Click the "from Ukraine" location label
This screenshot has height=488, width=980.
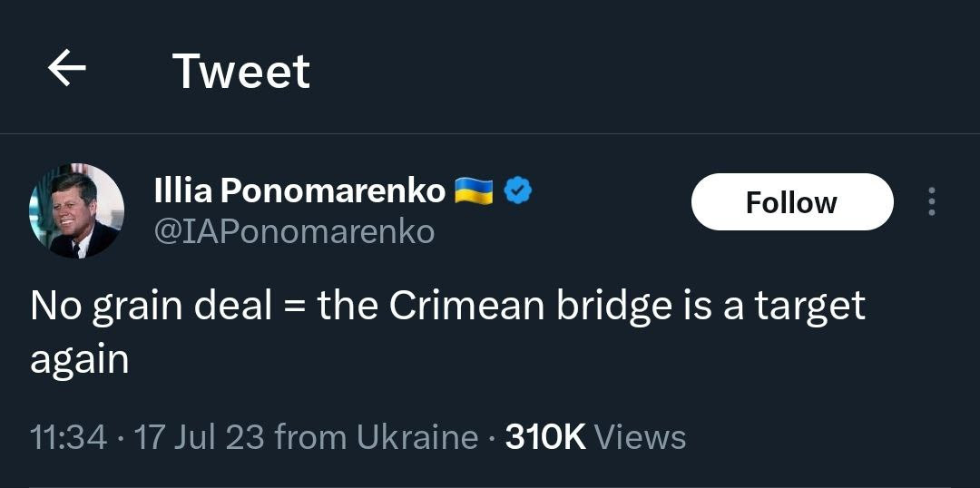[376, 437]
